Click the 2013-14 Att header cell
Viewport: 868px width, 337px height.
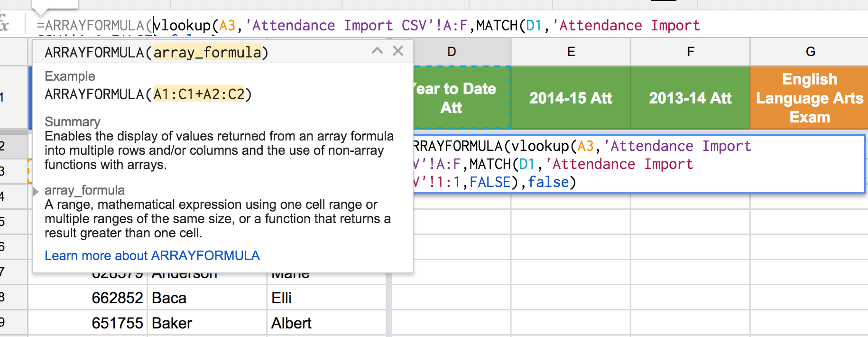click(x=691, y=98)
